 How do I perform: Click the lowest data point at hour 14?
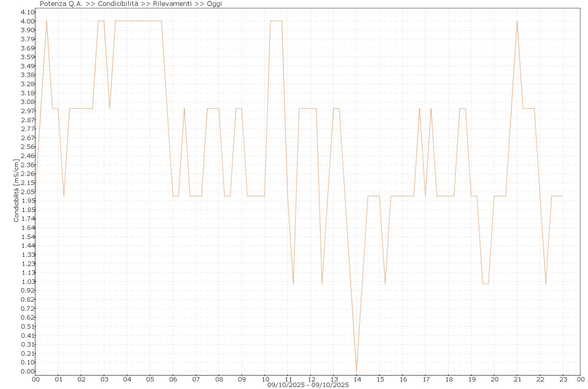click(x=356, y=371)
